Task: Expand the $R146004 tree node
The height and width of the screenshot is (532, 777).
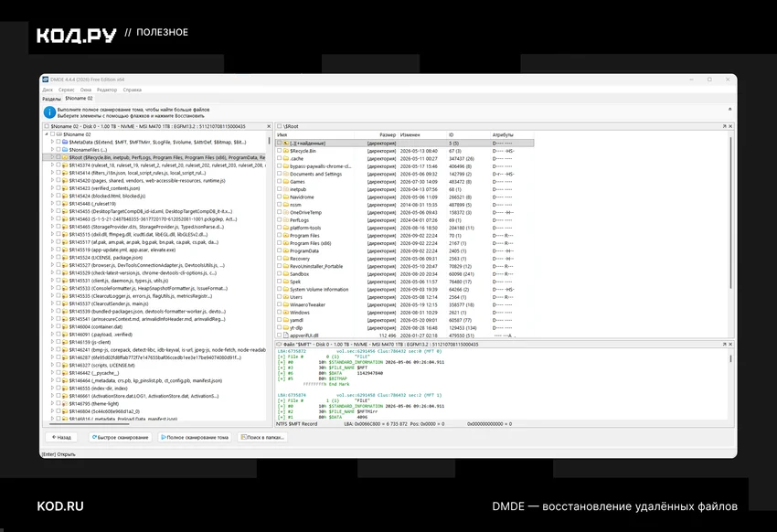Action: 52,326
